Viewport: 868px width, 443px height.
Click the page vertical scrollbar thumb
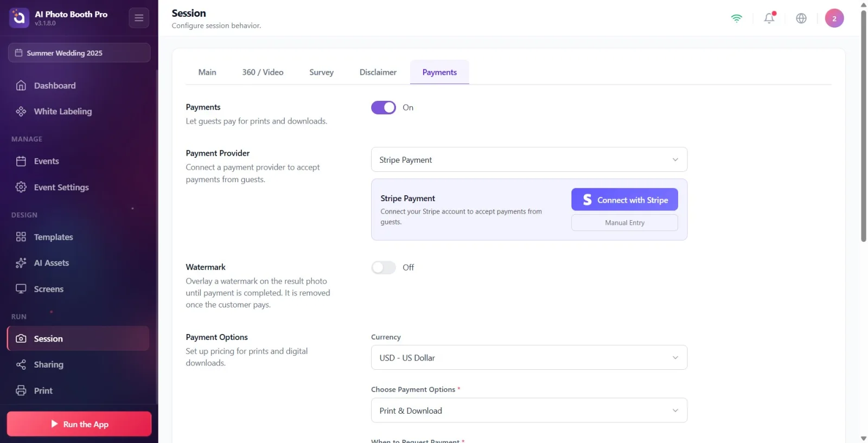pyautogui.click(x=864, y=126)
